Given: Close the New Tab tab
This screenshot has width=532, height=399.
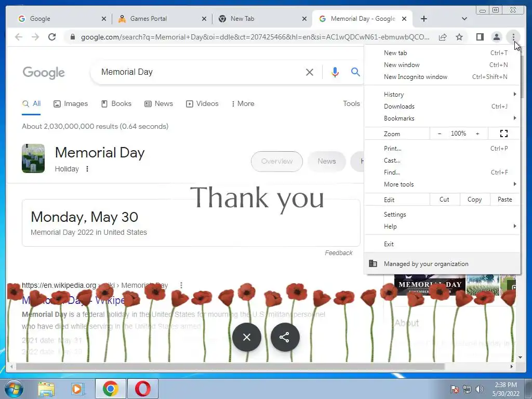Looking at the screenshot, I should (304, 19).
